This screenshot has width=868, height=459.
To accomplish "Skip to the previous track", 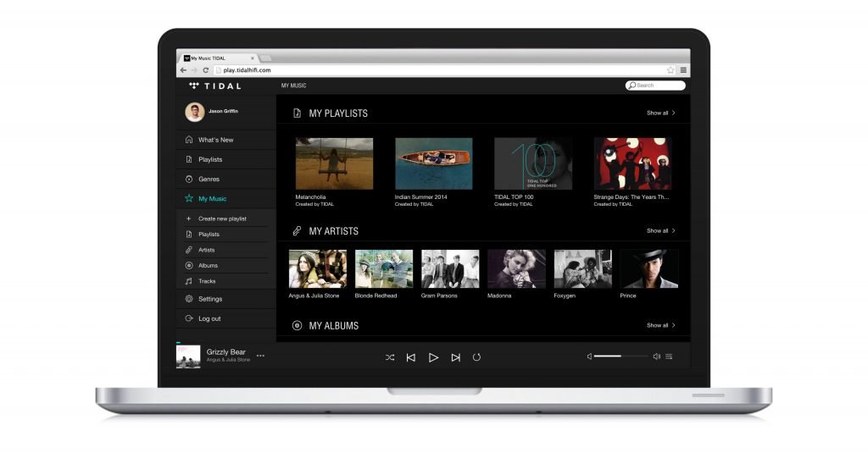I will (411, 357).
